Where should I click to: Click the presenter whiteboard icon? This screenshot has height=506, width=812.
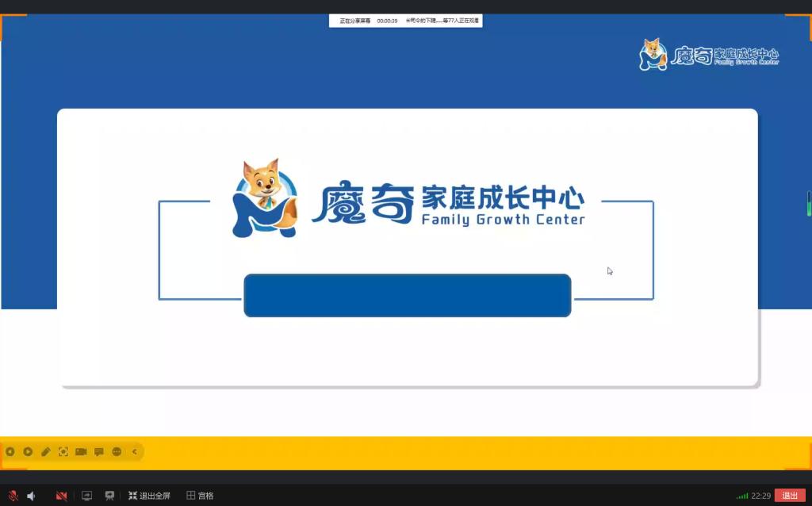click(109, 496)
